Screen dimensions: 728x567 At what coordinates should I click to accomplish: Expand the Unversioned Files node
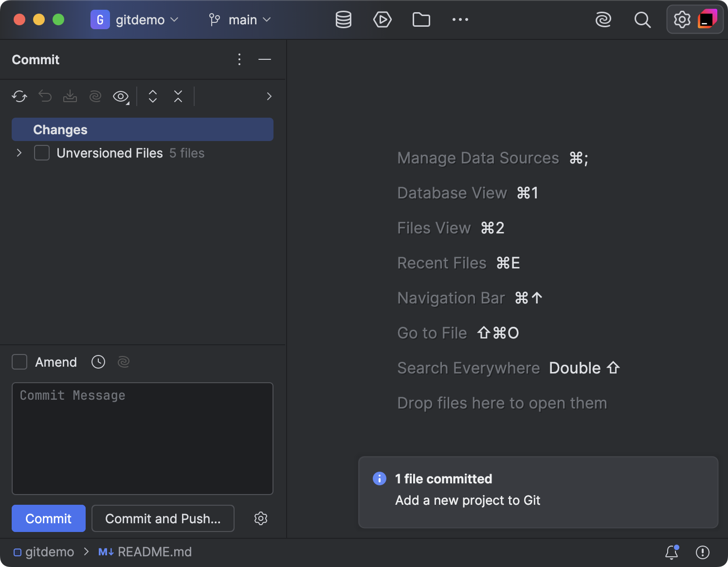(19, 153)
